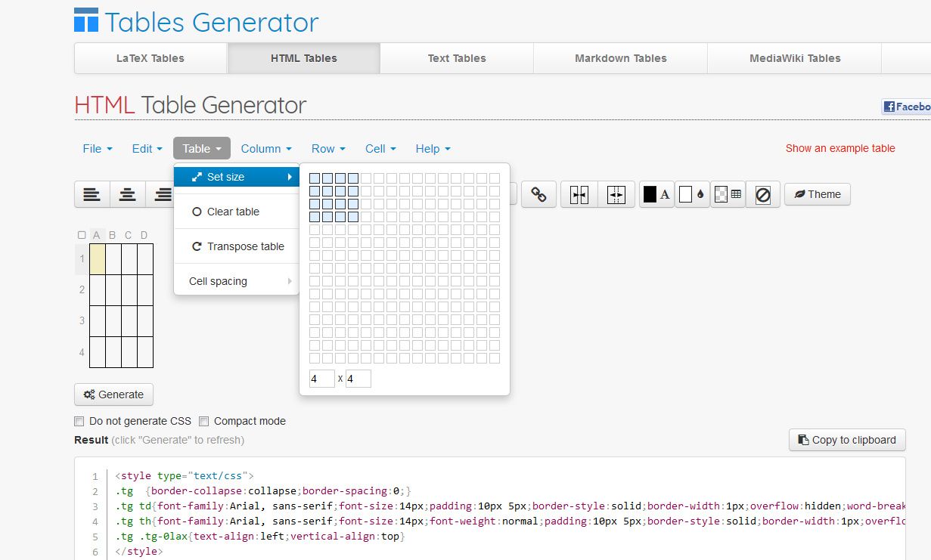Enable Do not generate CSS

coord(79,421)
